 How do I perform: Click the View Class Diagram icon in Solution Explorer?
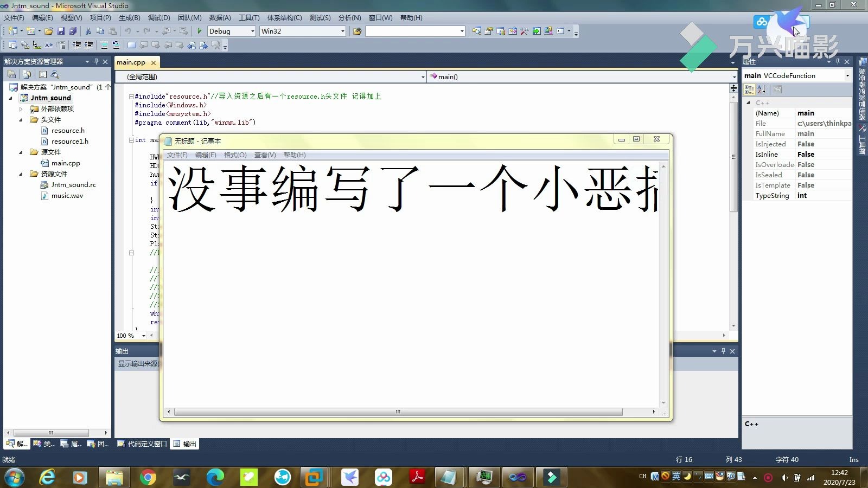(55, 74)
